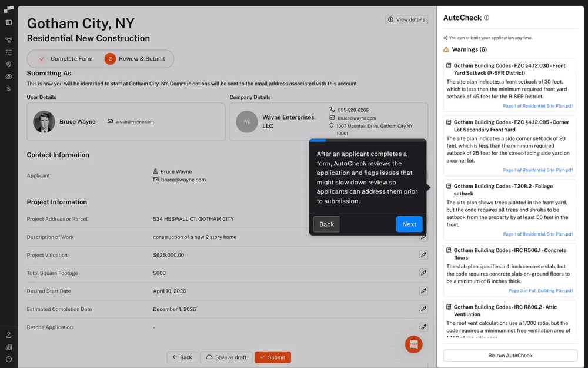Click the question mark beside the AutoCheck heading
588x368 pixels.
pos(486,18)
